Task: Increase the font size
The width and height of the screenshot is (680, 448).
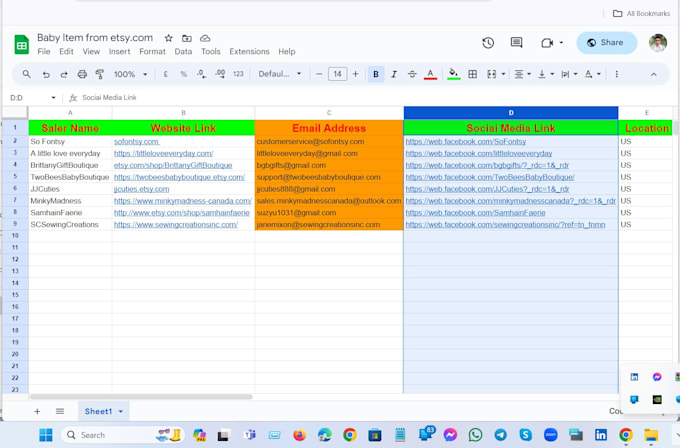Action: (x=356, y=74)
